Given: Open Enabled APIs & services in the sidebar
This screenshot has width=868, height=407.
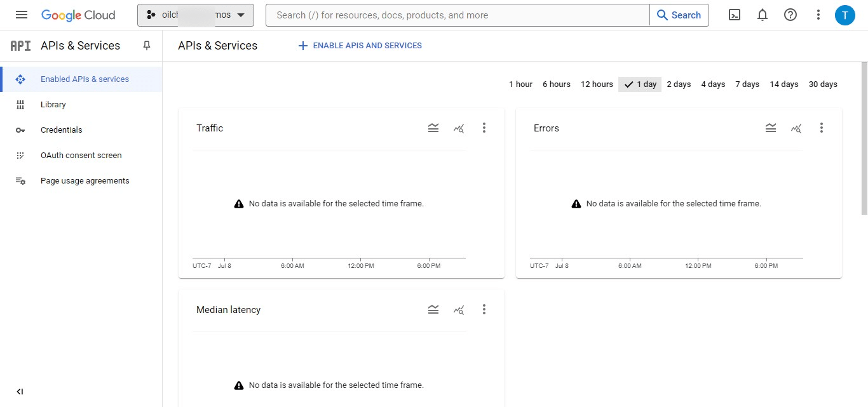Looking at the screenshot, I should pos(83,79).
